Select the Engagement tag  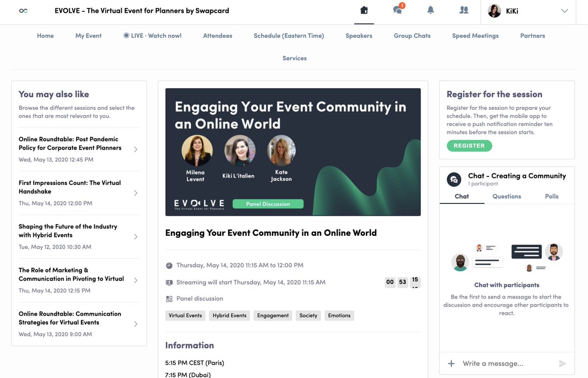(273, 316)
